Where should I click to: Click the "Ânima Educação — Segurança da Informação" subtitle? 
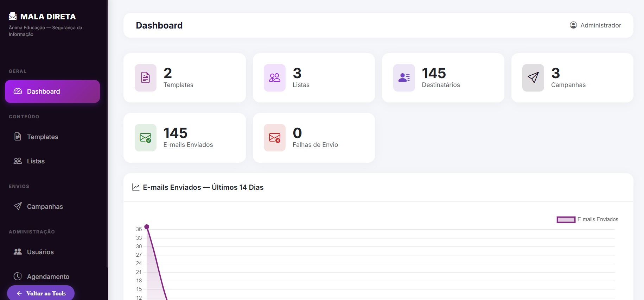[x=45, y=31]
